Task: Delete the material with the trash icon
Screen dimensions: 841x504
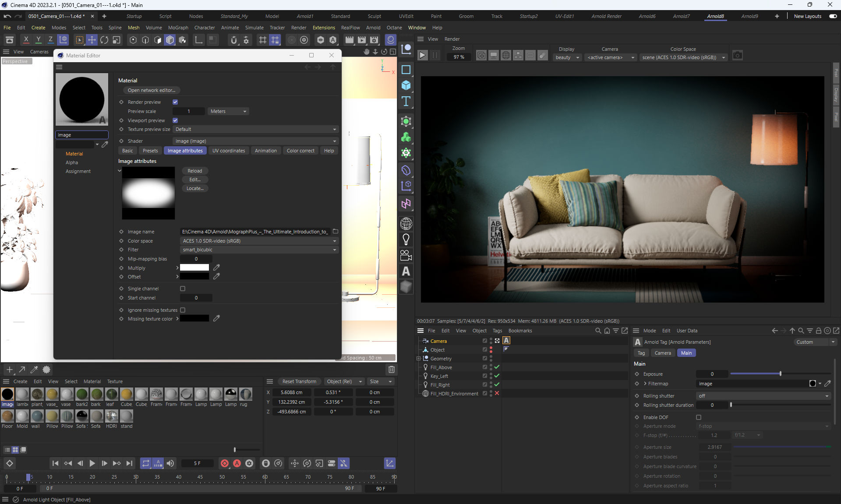Action: tap(392, 370)
